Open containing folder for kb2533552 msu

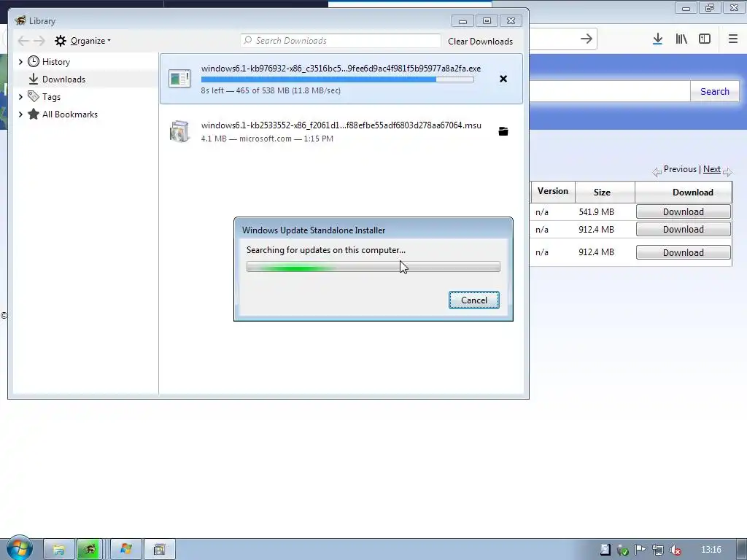pos(503,131)
